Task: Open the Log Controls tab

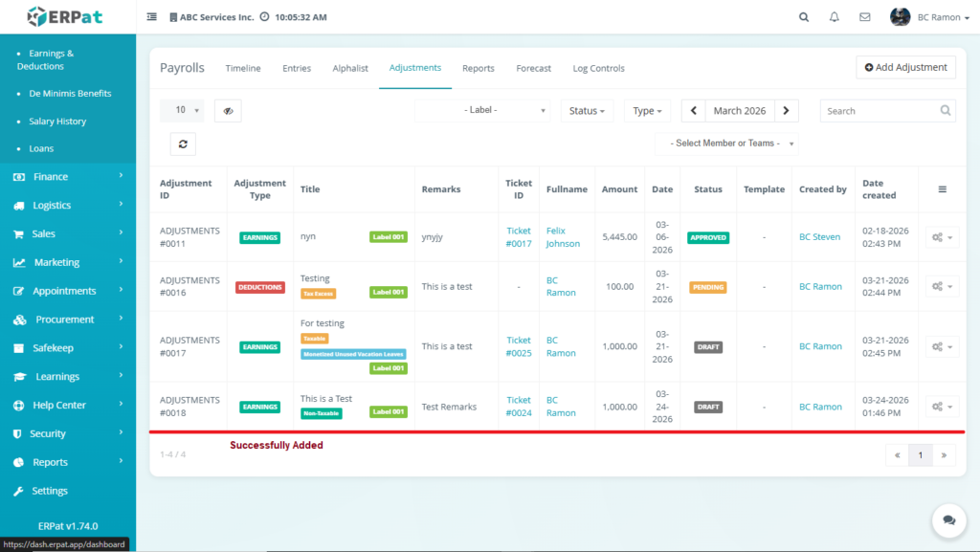Action: (598, 68)
